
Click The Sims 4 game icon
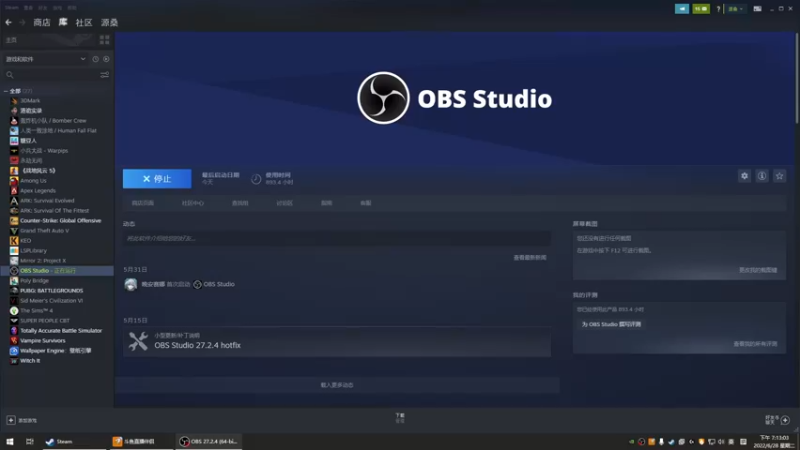pos(14,310)
